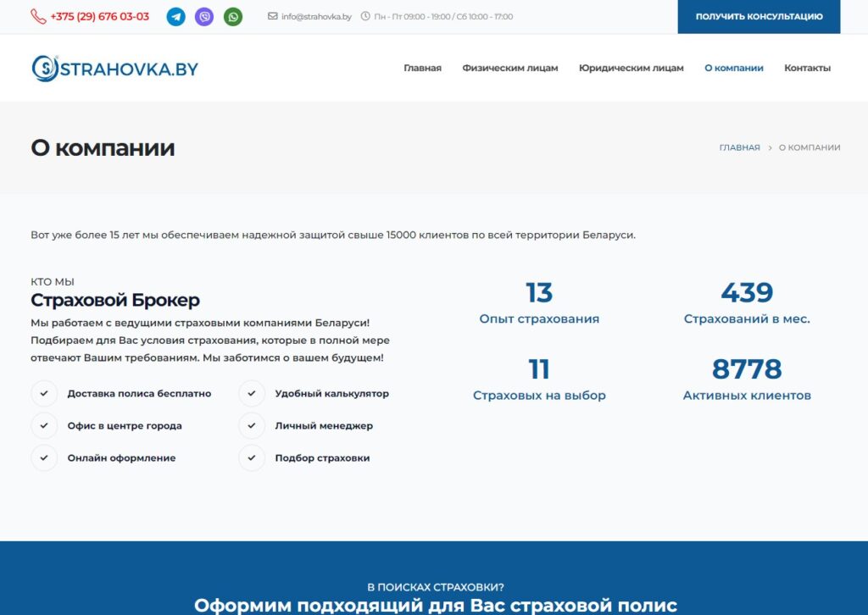
Task: Click the О КОМПАНИИ breadcrumb item
Action: (x=810, y=147)
